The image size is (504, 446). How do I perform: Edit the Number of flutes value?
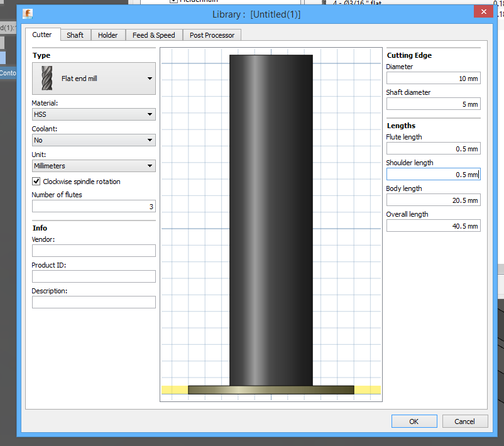click(x=93, y=206)
